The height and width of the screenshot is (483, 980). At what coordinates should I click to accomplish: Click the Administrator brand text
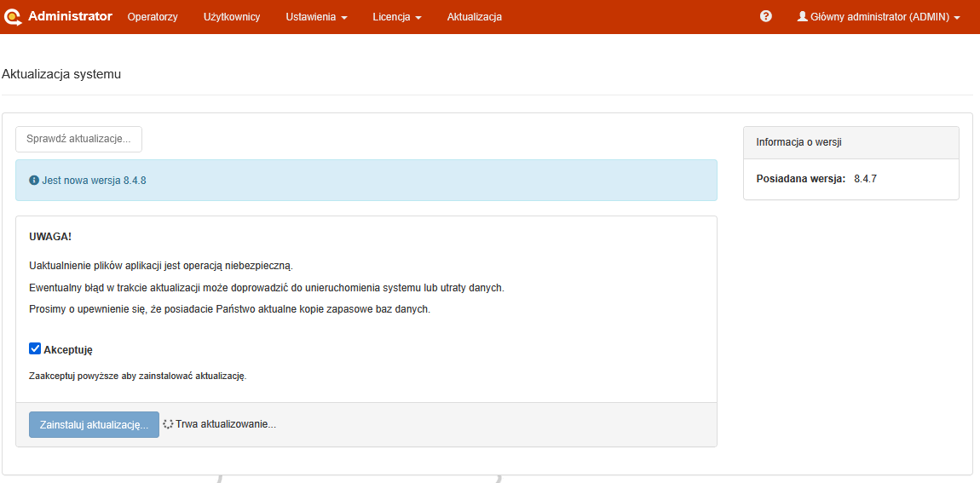coord(70,16)
